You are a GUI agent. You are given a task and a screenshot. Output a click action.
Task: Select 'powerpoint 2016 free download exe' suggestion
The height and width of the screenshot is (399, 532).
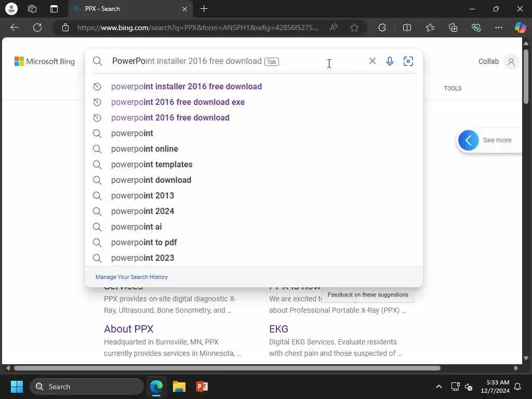pyautogui.click(x=254, y=102)
